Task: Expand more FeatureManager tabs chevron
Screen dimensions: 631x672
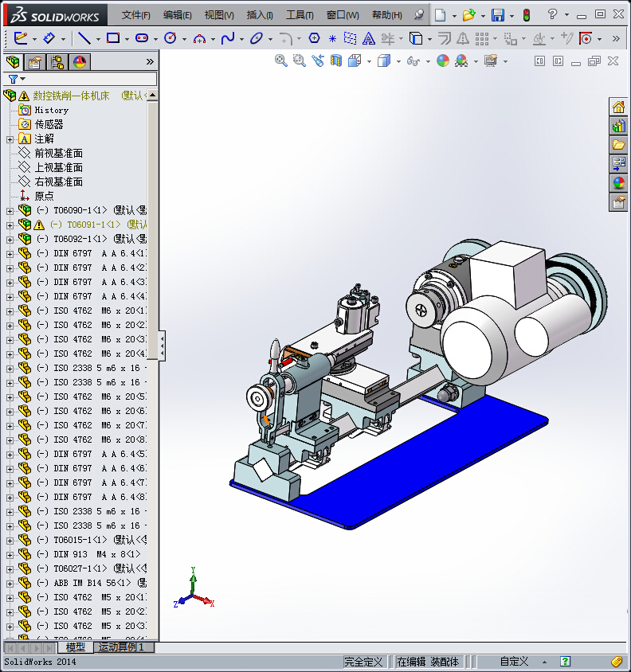Action: (150, 62)
